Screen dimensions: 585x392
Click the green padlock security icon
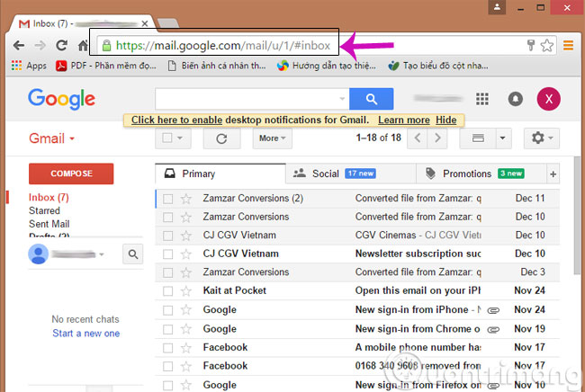[x=106, y=46]
